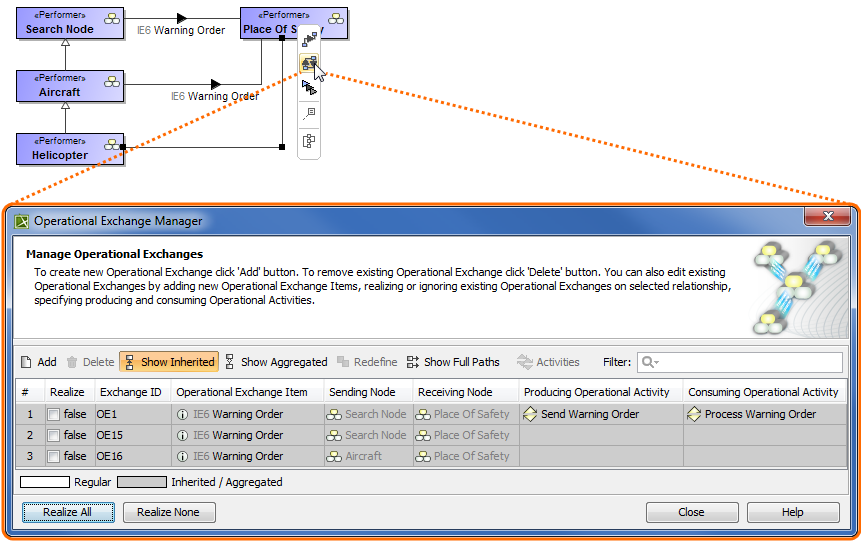This screenshot has height=541, width=861.
Task: Click the Realize All button
Action: [68, 512]
